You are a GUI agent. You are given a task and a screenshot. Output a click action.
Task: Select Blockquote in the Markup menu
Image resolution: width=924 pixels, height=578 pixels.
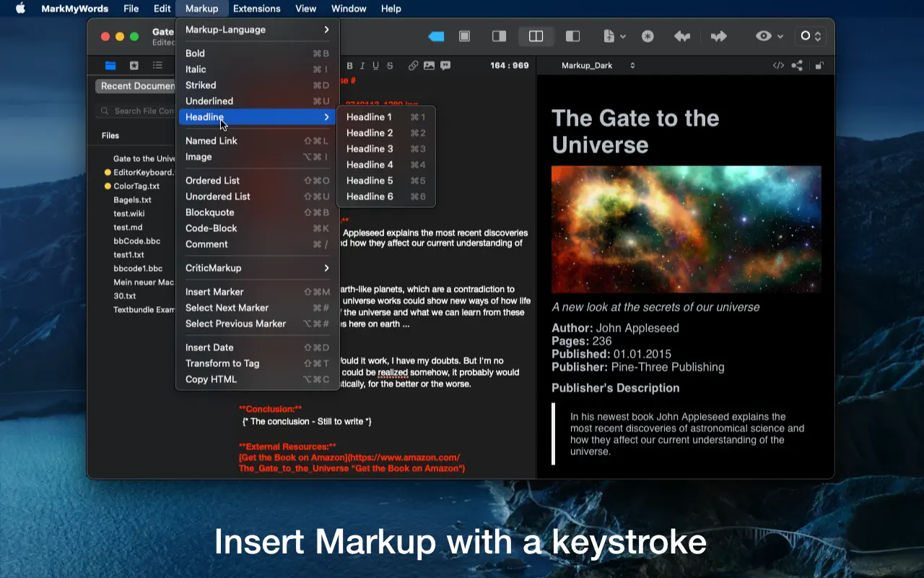point(210,212)
